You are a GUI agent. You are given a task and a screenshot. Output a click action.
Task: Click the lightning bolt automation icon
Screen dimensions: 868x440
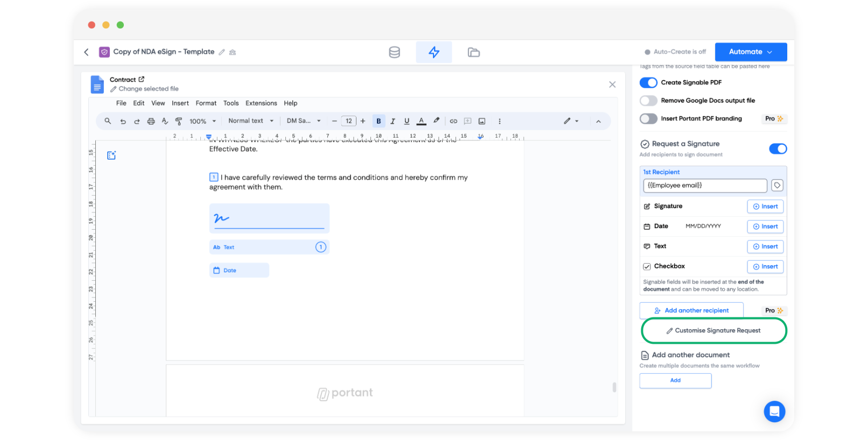[x=433, y=52]
